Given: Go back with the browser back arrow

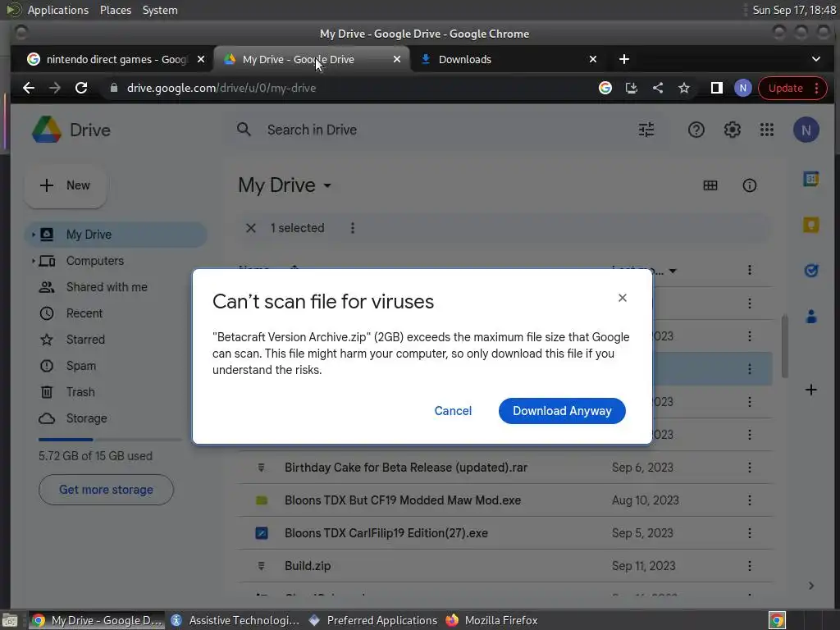Looking at the screenshot, I should (x=29, y=88).
